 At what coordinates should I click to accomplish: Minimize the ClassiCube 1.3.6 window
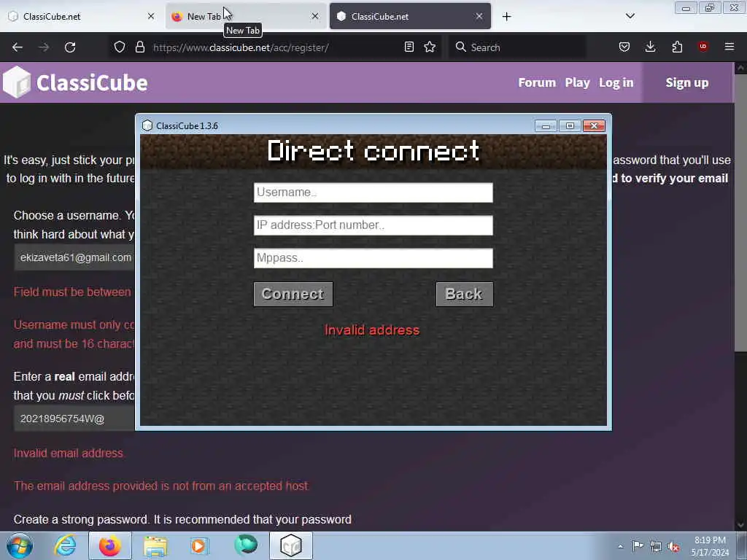tap(546, 125)
